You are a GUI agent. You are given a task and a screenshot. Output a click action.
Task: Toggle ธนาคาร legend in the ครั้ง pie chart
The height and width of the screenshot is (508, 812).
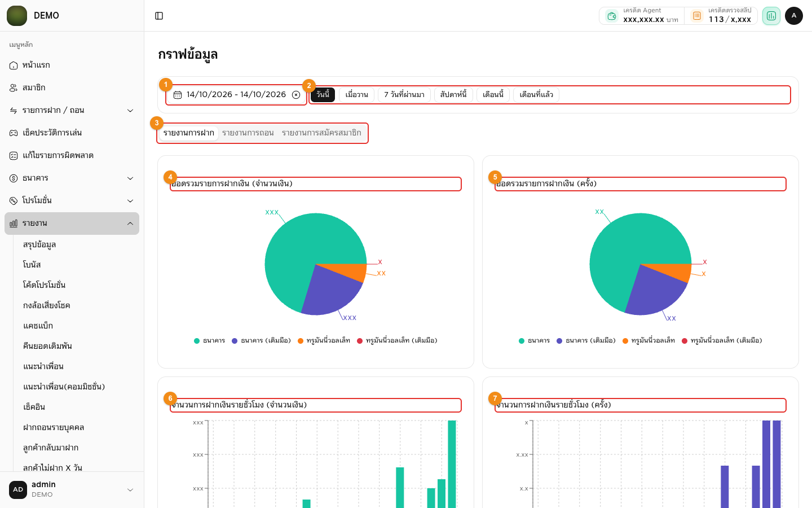coord(534,341)
